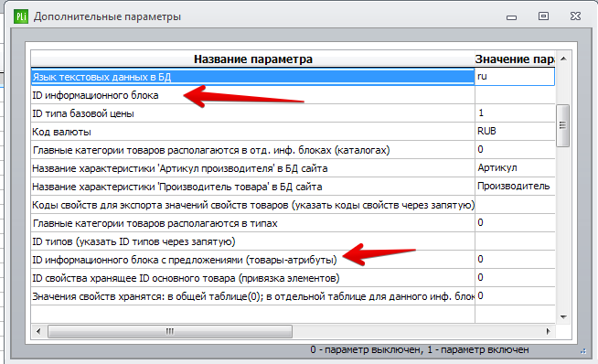Click the horizontal scrollbar right arrow
Viewport: 598px width, 364px height.
tap(549, 331)
